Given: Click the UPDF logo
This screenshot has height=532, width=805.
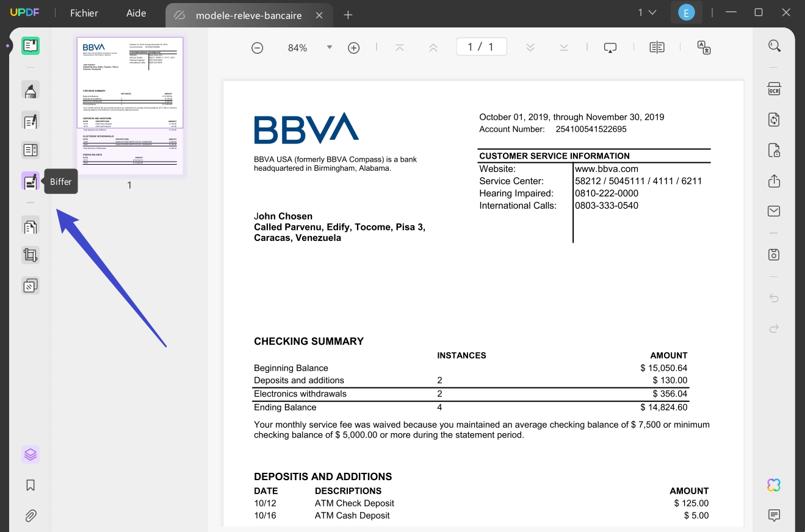Looking at the screenshot, I should tap(24, 12).
